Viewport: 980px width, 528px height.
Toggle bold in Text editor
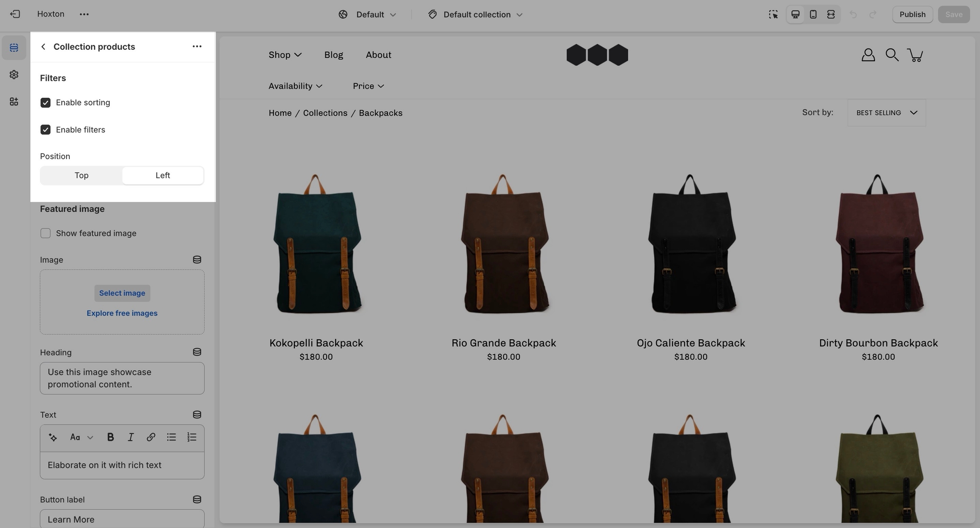(x=110, y=437)
